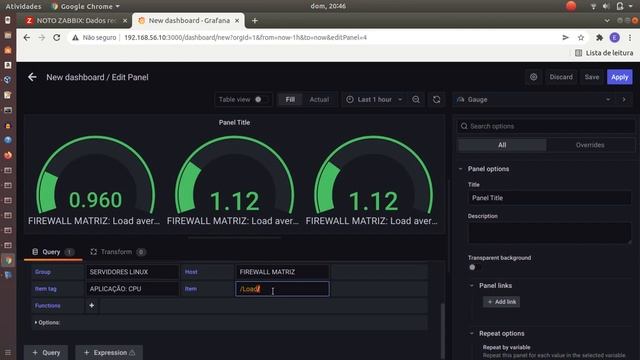Screen dimensions: 640x360
Task: Add a function with the plus icon
Action: tap(91, 305)
